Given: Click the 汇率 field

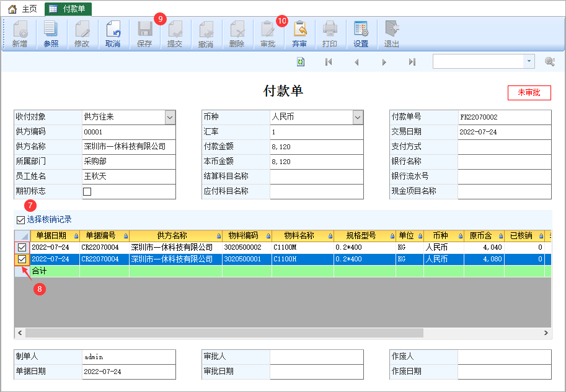Looking at the screenshot, I should click(x=316, y=132).
